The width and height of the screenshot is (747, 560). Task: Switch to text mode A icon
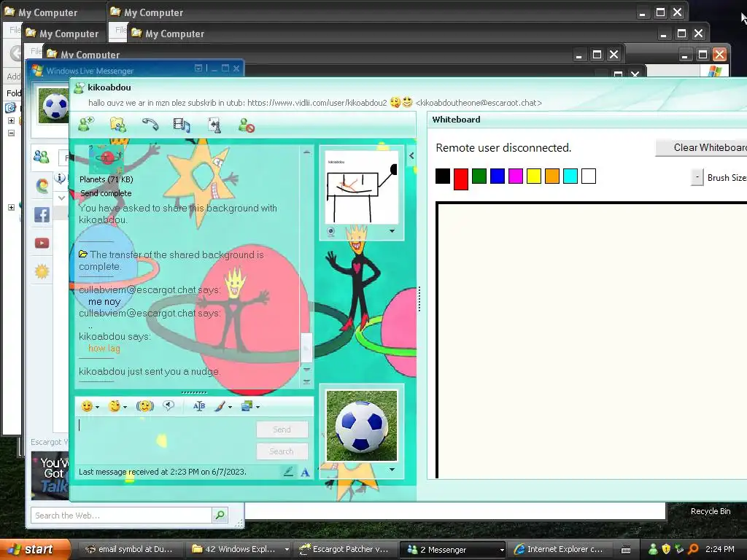tap(305, 472)
